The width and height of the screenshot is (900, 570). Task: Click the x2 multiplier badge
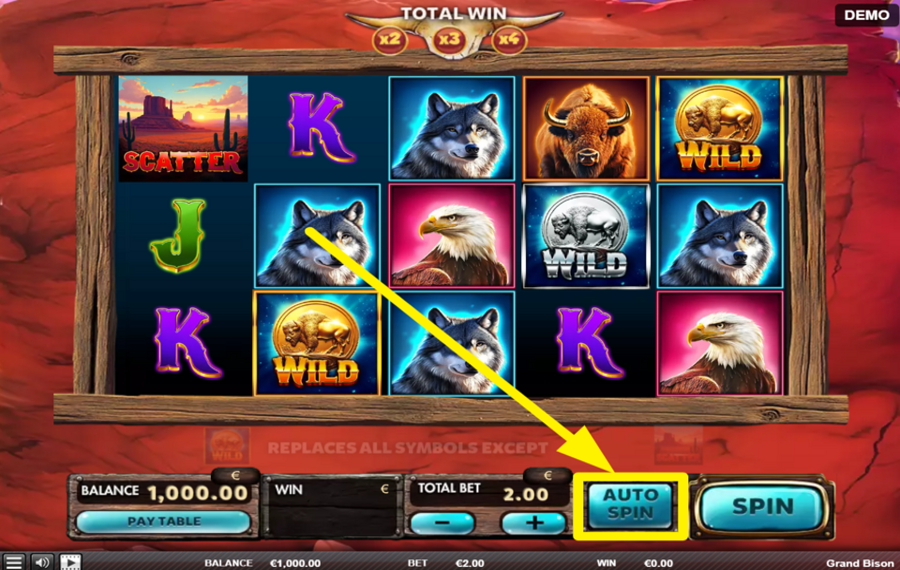(390, 40)
